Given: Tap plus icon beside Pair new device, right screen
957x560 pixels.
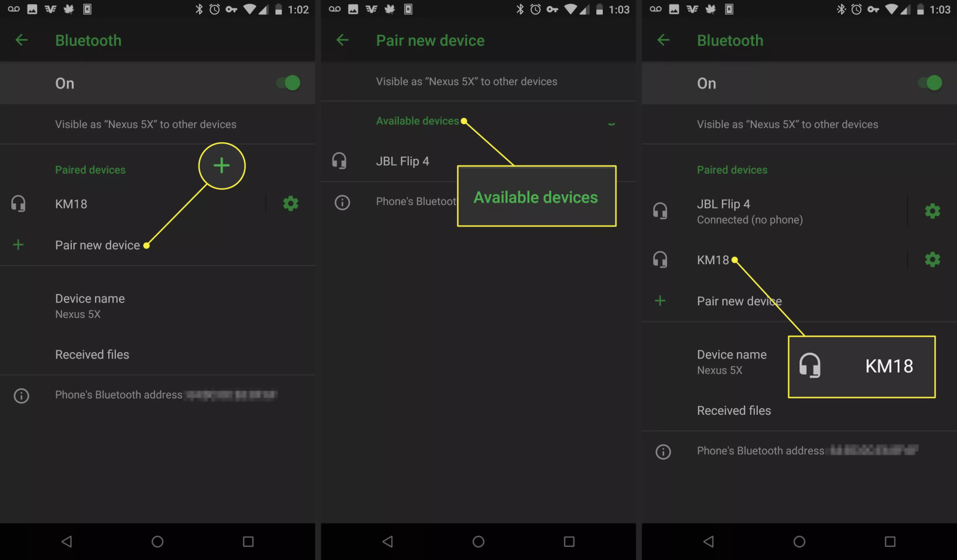Looking at the screenshot, I should 660,301.
